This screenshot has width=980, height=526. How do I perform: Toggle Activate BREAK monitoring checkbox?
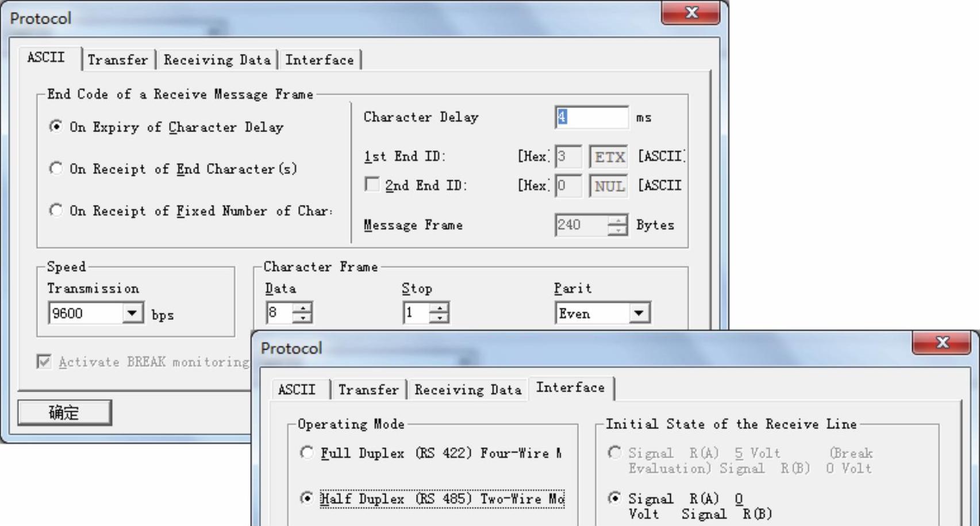44,361
